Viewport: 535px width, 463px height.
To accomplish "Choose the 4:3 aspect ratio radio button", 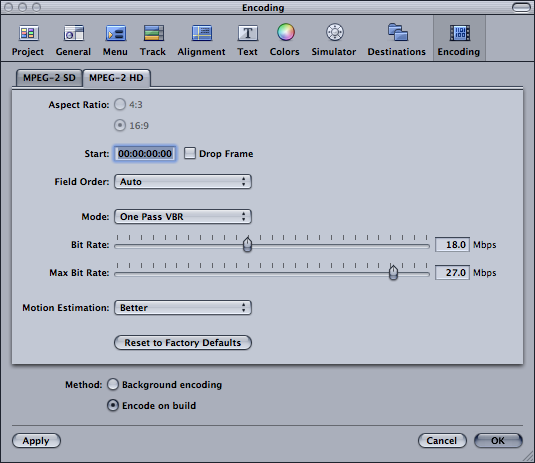I will tap(120, 104).
